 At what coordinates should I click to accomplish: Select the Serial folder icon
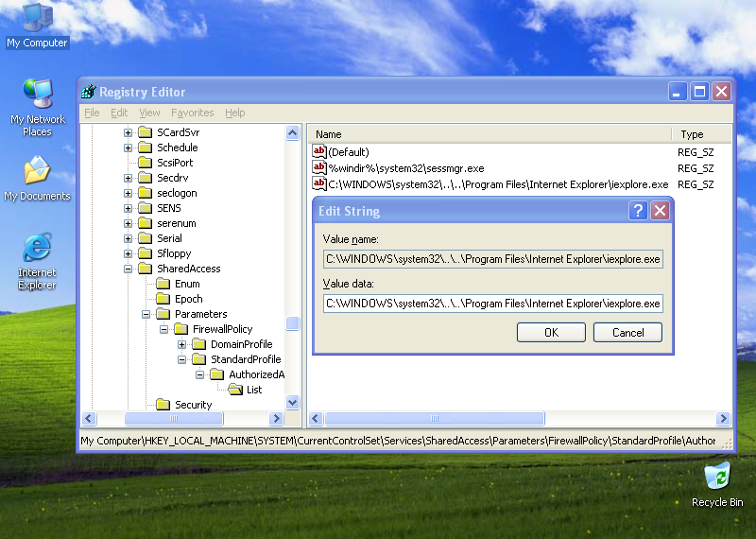pyautogui.click(x=146, y=238)
